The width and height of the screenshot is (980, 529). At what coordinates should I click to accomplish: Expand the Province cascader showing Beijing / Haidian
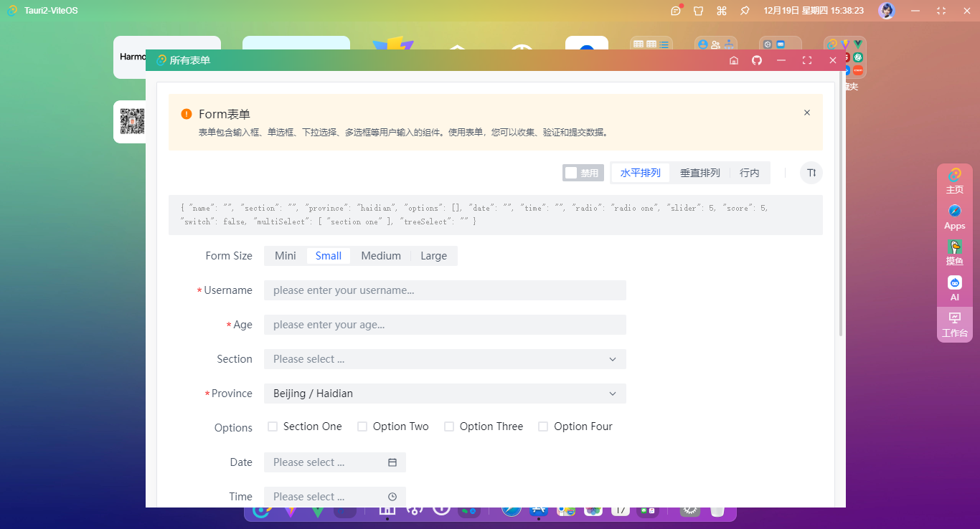(x=445, y=394)
